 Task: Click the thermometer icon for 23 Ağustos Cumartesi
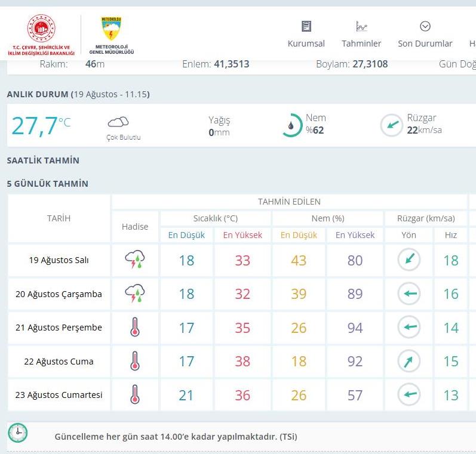(x=134, y=394)
